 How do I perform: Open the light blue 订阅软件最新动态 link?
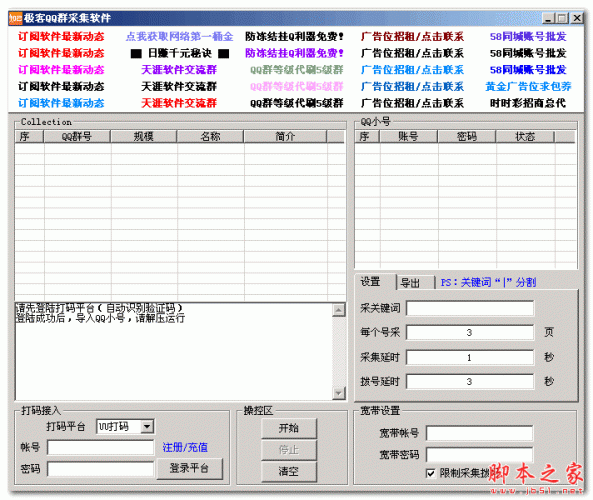click(x=61, y=103)
